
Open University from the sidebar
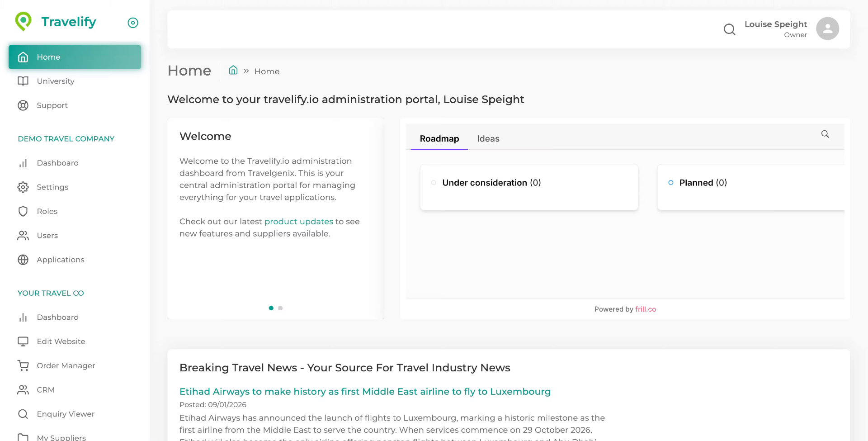55,81
